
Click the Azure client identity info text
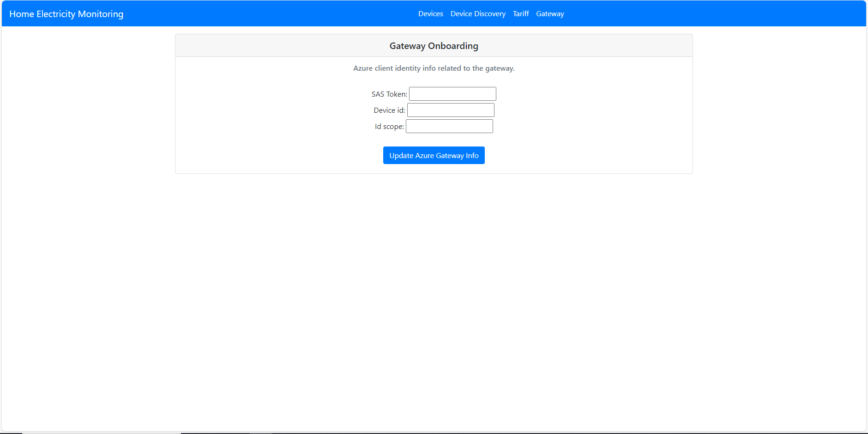click(x=434, y=68)
